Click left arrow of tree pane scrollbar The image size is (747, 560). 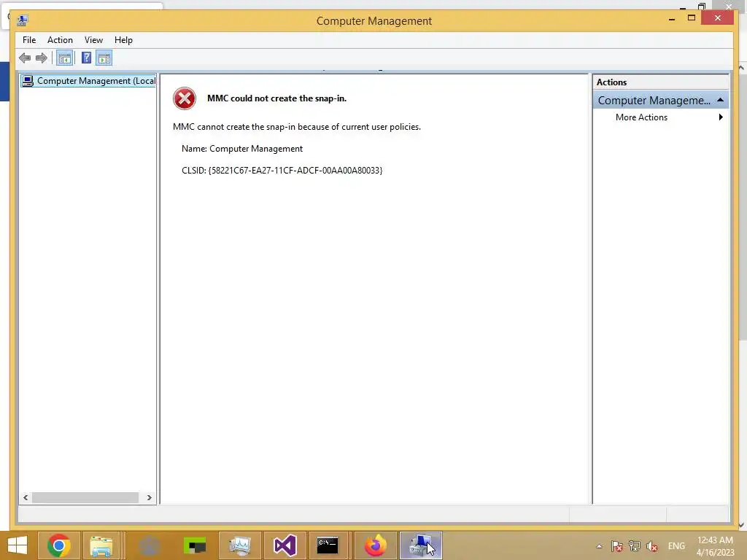click(26, 497)
